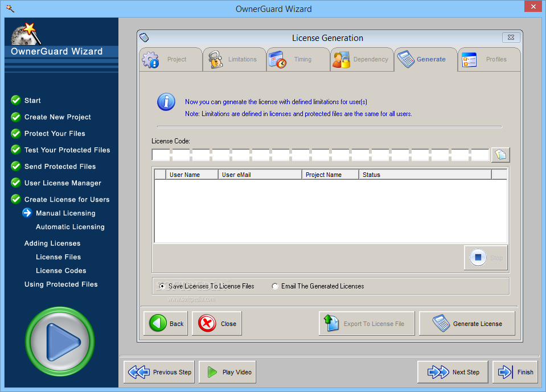Click the Project Name column header
Screen dimensions: 546x392
pyautogui.click(x=330, y=175)
